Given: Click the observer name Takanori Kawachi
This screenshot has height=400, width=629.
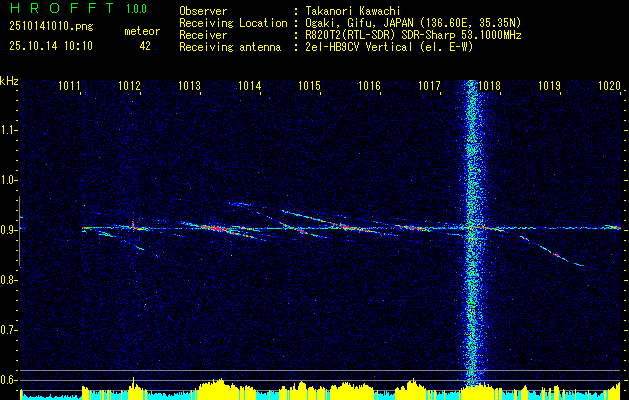Looking at the screenshot, I should pyautogui.click(x=352, y=11).
